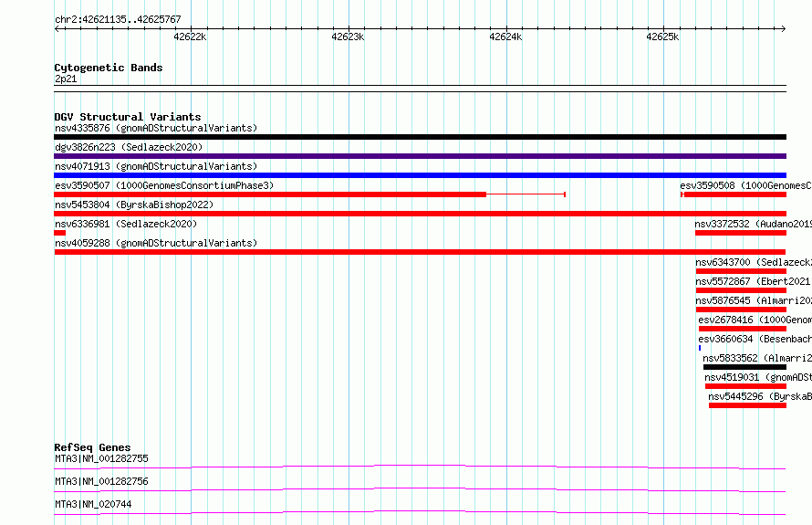Open variant nsv6336981 label

126,224
